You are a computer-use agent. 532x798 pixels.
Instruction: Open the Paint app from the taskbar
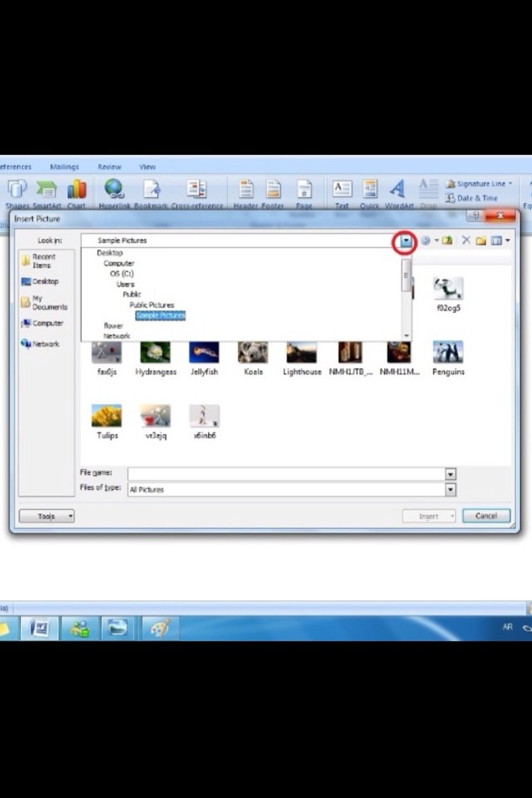[x=160, y=628]
